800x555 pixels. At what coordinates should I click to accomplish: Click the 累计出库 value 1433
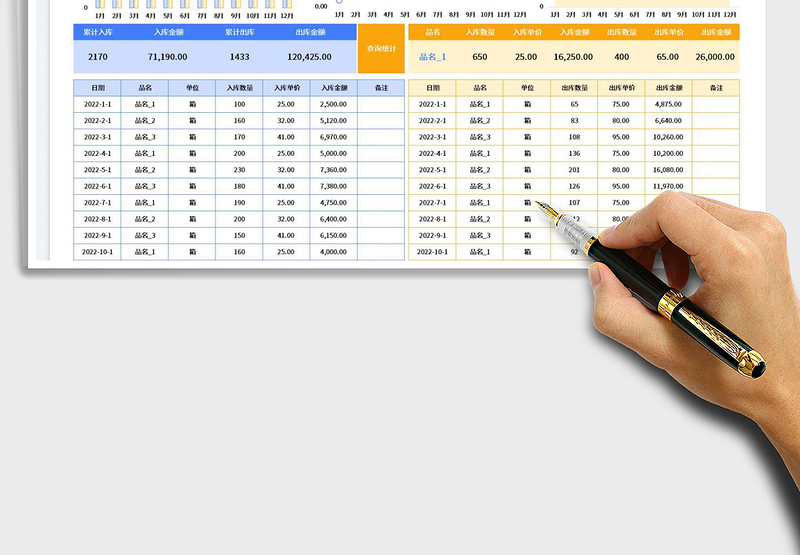[238, 57]
